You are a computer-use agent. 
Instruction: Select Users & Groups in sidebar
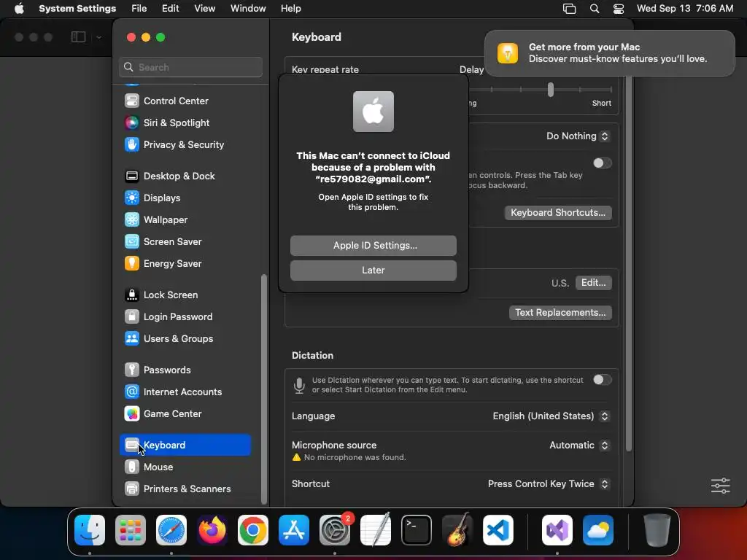(x=185, y=339)
